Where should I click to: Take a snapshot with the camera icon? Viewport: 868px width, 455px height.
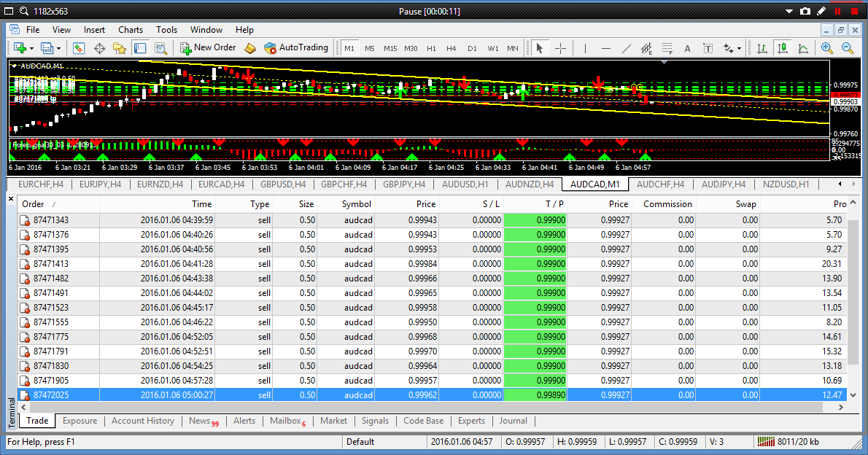point(805,11)
